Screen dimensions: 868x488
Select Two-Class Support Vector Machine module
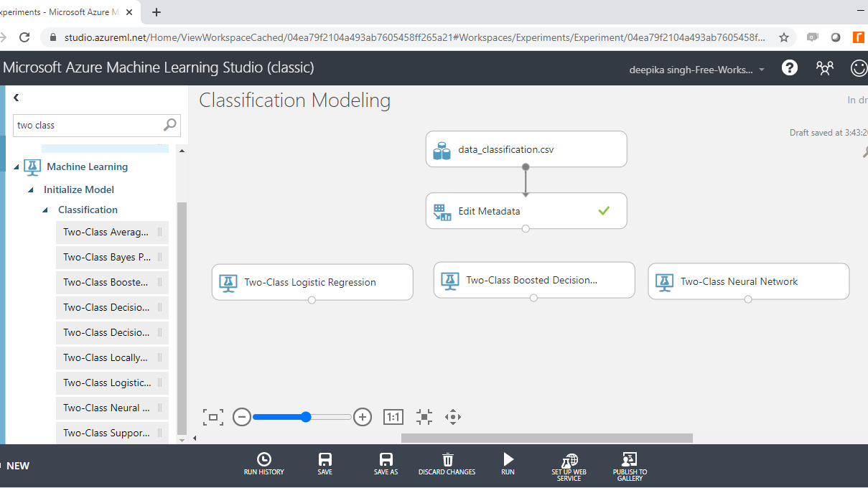112,433
